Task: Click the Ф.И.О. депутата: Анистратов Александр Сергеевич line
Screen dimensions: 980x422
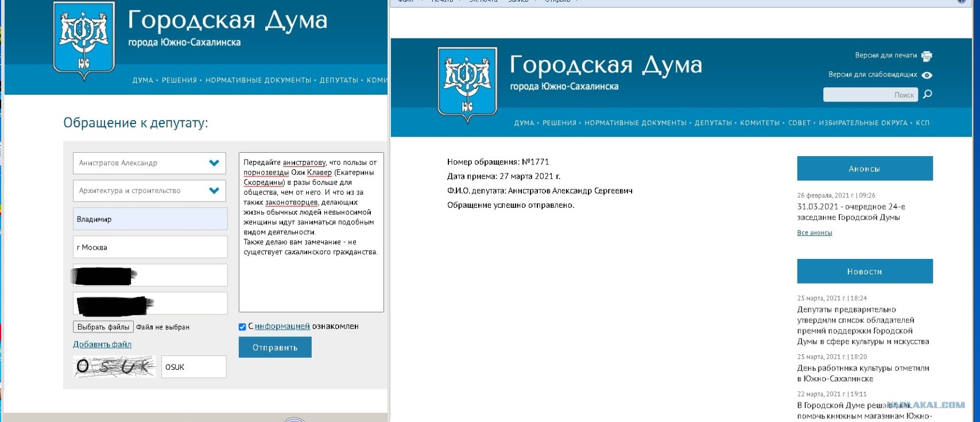Action: click(x=540, y=191)
